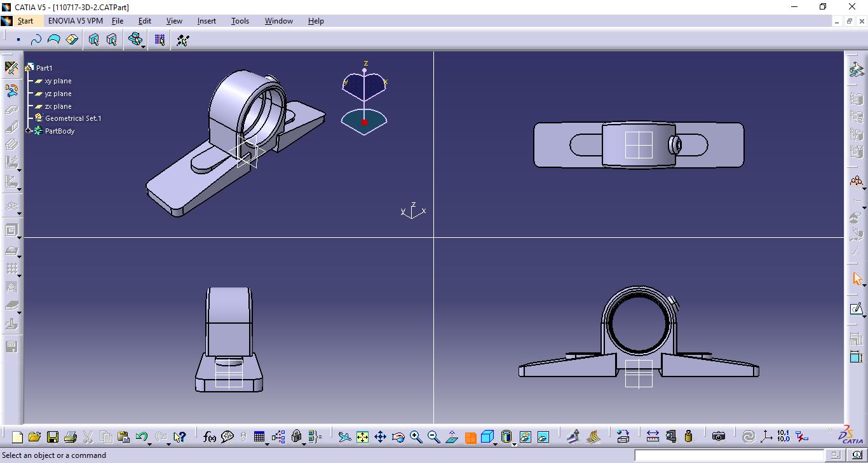Click the Normal View icon
The height and width of the screenshot is (463, 868).
pyautogui.click(x=452, y=437)
